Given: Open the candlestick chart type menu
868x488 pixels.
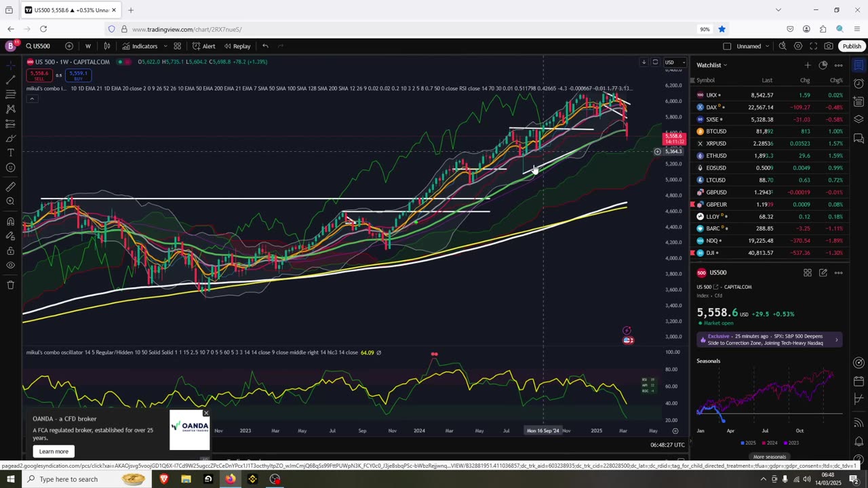Looking at the screenshot, I should pyautogui.click(x=106, y=46).
